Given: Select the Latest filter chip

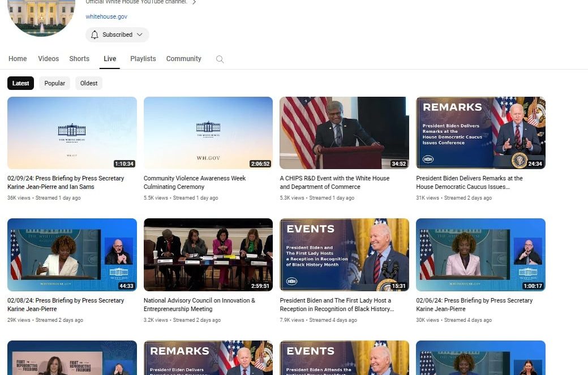Looking at the screenshot, I should [21, 83].
